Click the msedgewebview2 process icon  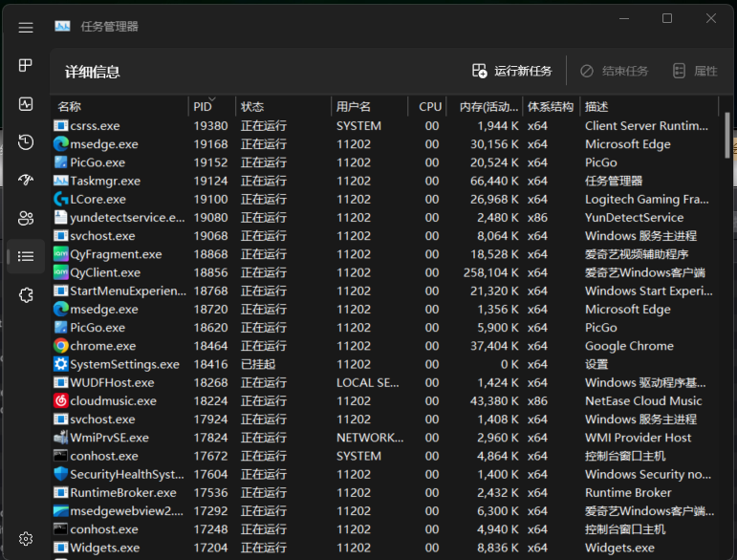[60, 510]
